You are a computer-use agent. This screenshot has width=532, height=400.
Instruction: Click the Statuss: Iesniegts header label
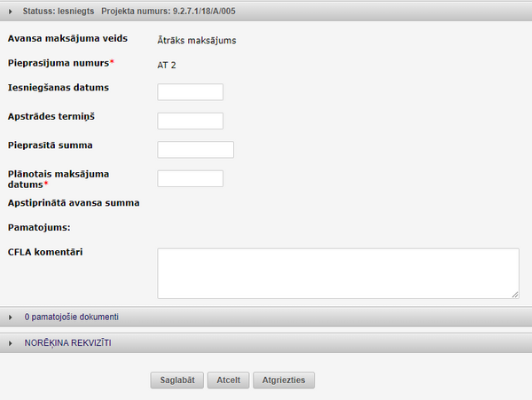pyautogui.click(x=59, y=12)
